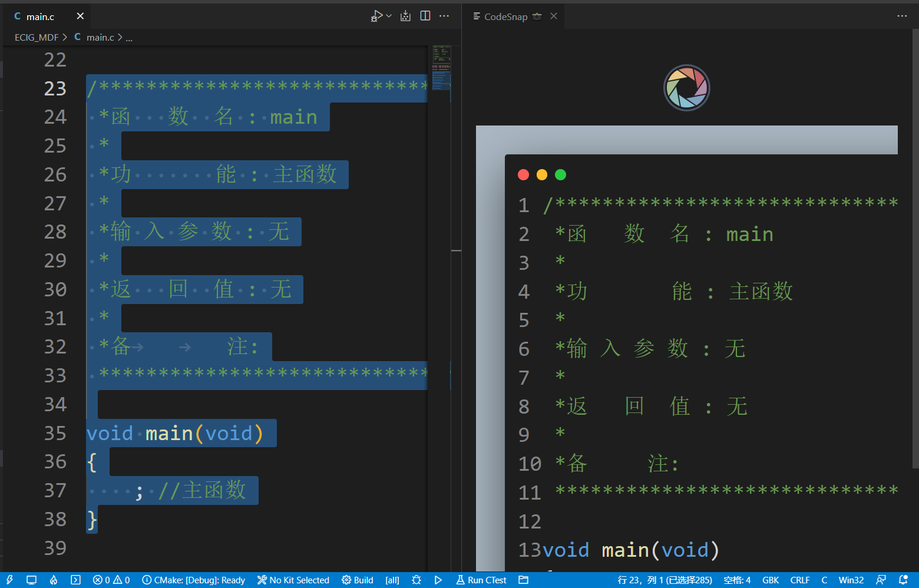Click the green dot in CodeSnap window
The height and width of the screenshot is (588, 919).
pyautogui.click(x=560, y=174)
